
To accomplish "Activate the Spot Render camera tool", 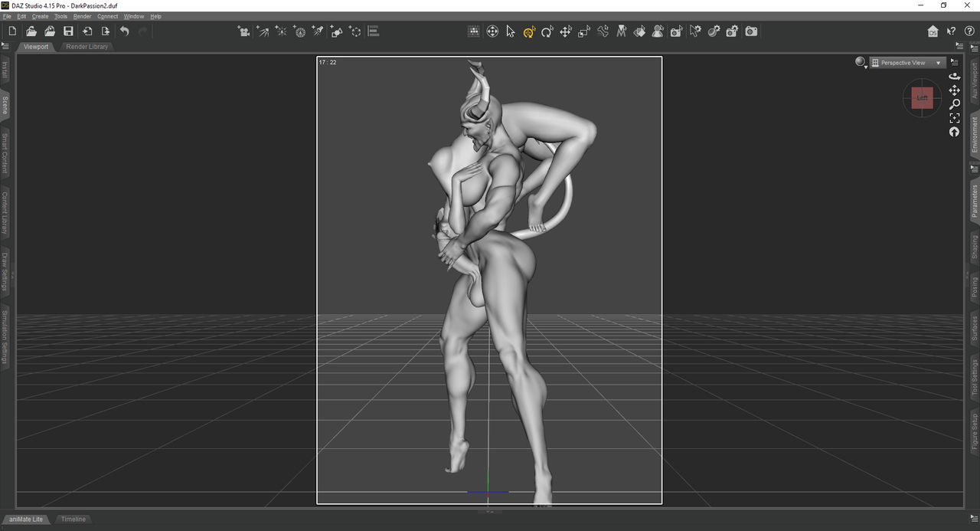I will click(x=677, y=31).
